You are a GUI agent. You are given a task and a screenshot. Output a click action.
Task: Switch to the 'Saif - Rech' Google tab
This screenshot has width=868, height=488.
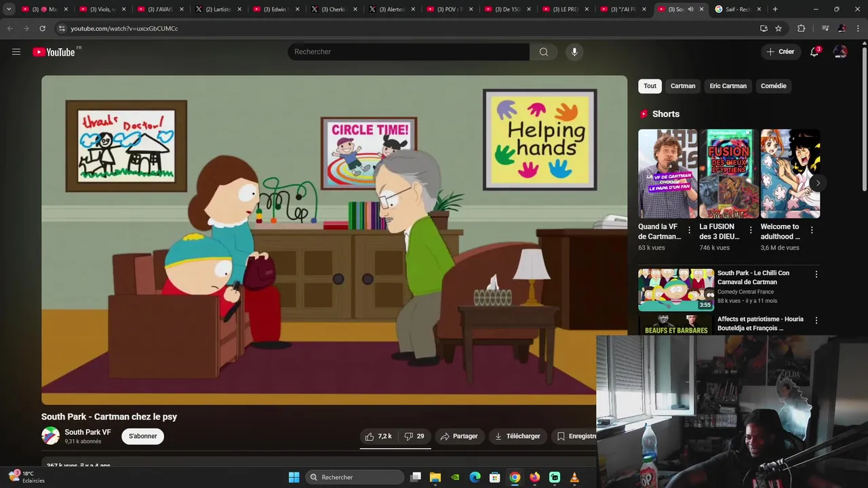[738, 9]
